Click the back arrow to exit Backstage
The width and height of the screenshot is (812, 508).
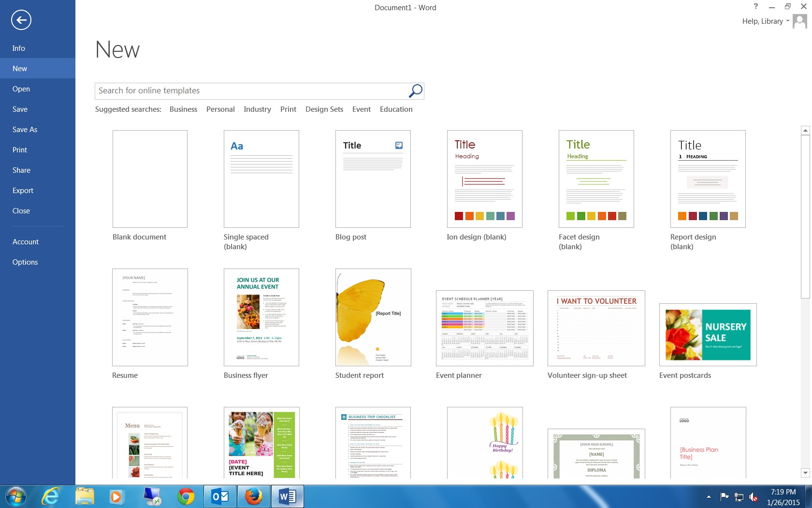[21, 20]
